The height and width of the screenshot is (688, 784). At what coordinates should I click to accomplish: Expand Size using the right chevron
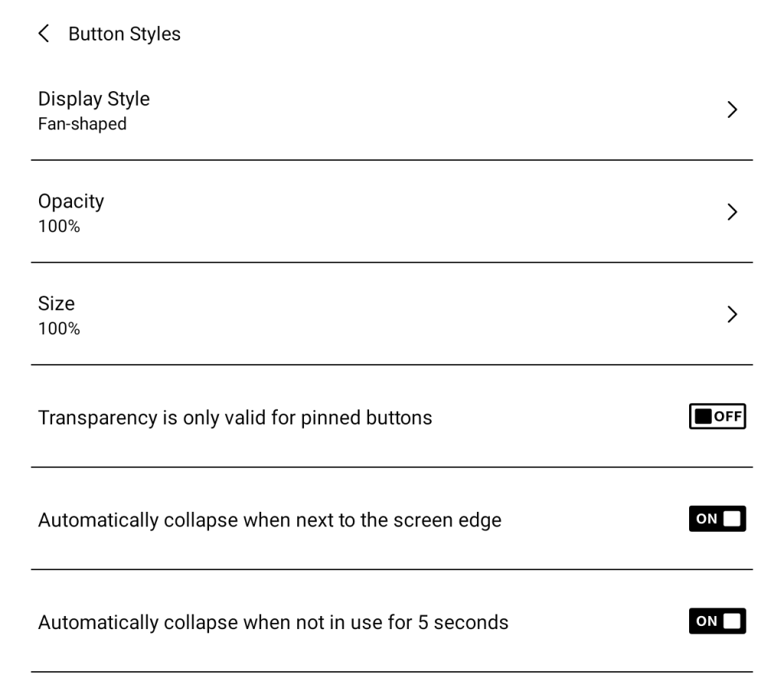pyautogui.click(x=732, y=314)
